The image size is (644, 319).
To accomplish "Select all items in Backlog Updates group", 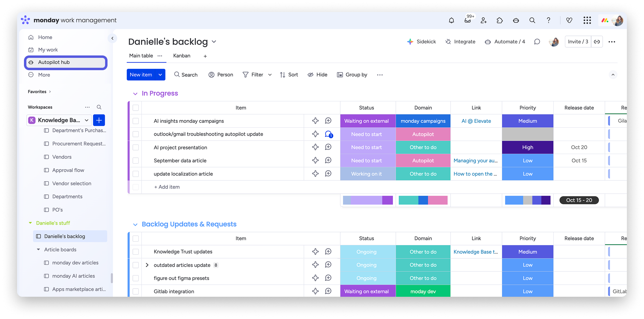I will [136, 239].
